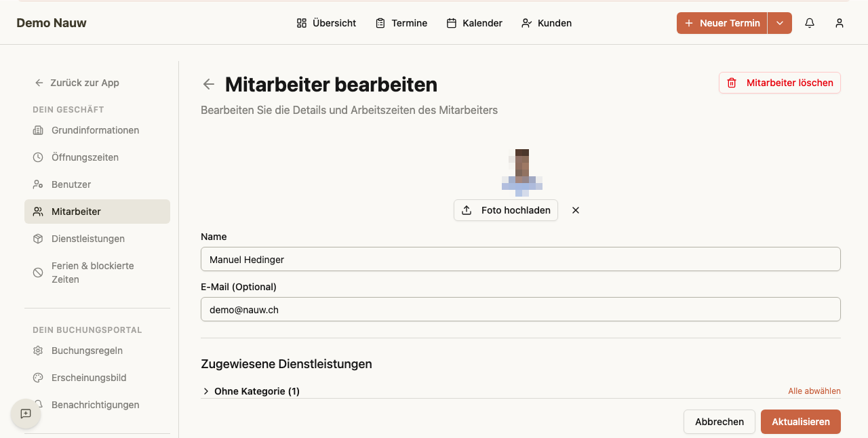This screenshot has height=438, width=868.
Task: Click the Demo Nauw logo text
Action: coord(52,23)
